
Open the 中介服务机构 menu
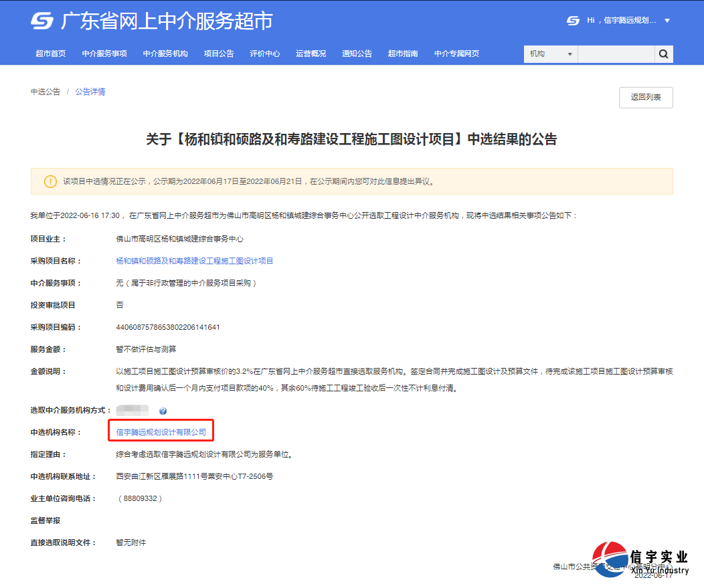165,54
